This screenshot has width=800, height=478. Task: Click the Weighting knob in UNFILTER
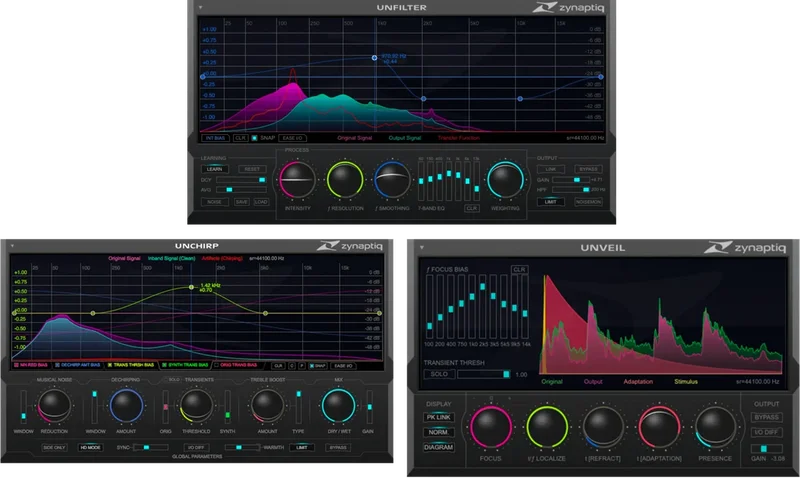click(x=505, y=180)
